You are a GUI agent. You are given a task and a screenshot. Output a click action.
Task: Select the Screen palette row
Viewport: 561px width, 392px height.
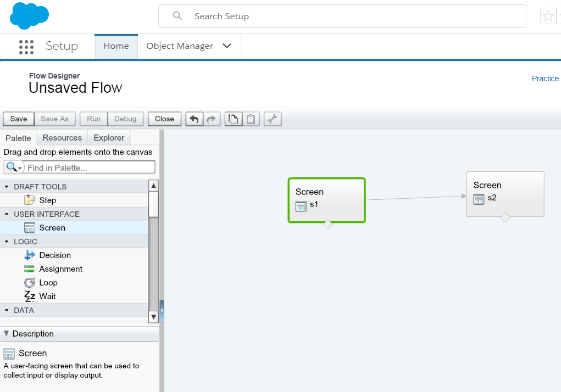coord(74,228)
